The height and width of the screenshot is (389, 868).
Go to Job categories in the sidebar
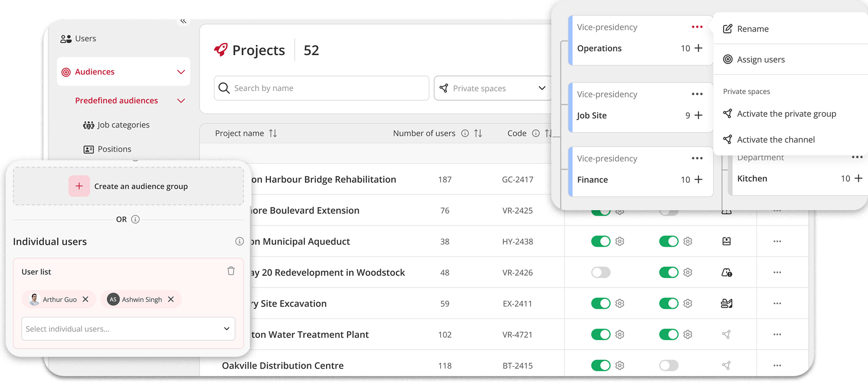[x=116, y=125]
